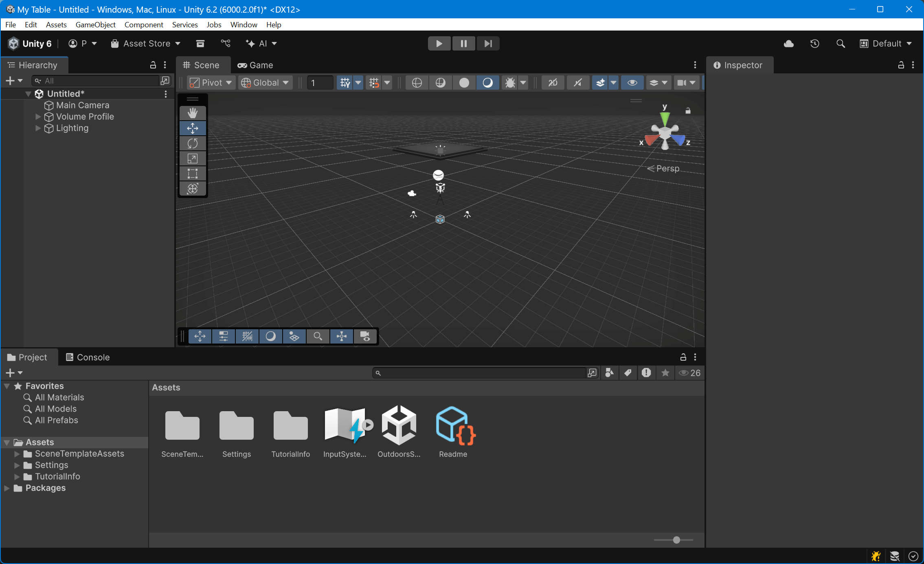Expand the Volume Profile object
Viewport: 924px width, 564px height.
click(x=38, y=117)
